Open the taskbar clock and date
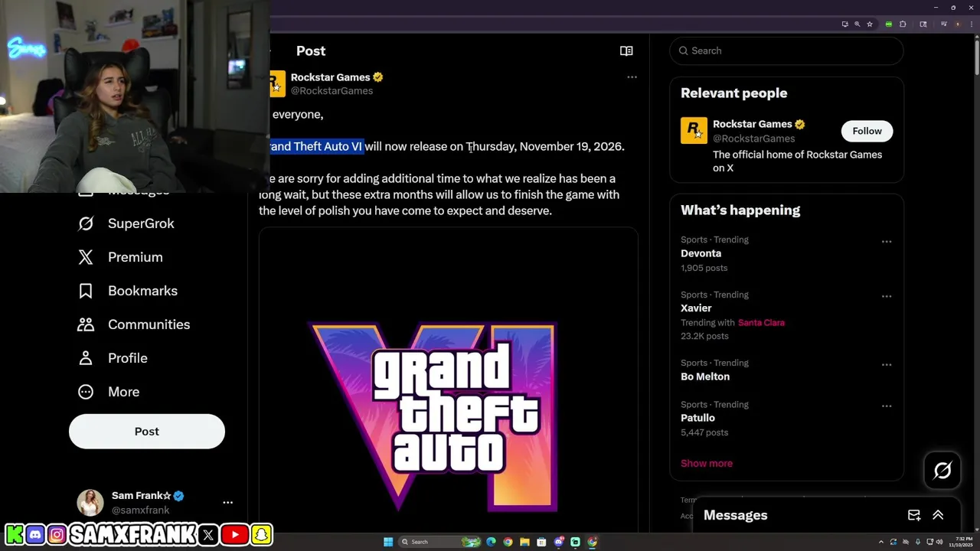This screenshot has height=551, width=980. pos(961,542)
